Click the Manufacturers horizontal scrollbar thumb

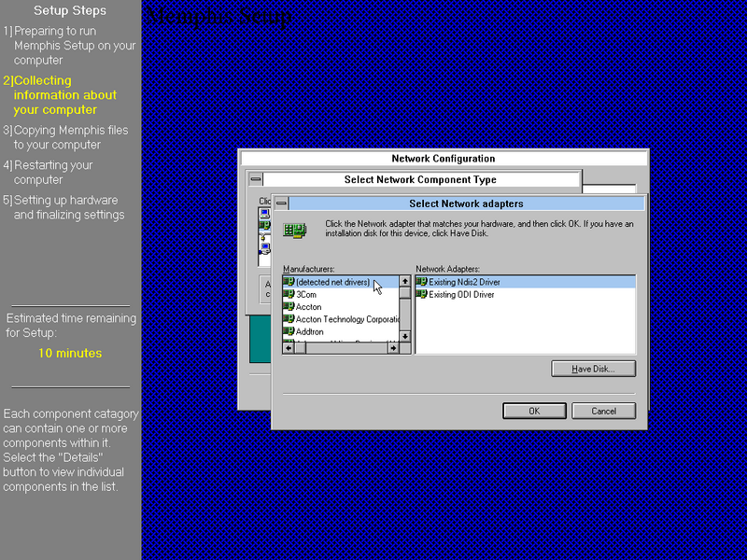(300, 348)
